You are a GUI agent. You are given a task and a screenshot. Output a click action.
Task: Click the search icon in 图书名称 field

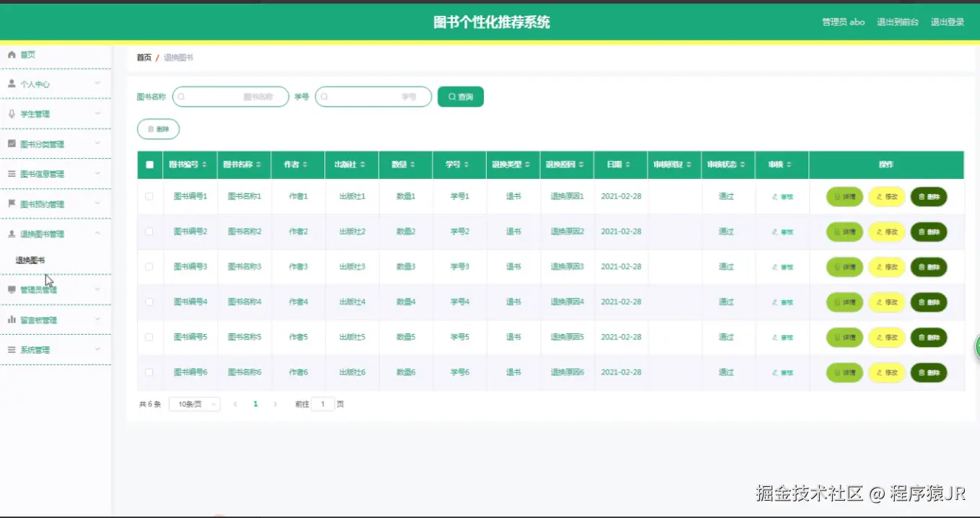pyautogui.click(x=182, y=97)
